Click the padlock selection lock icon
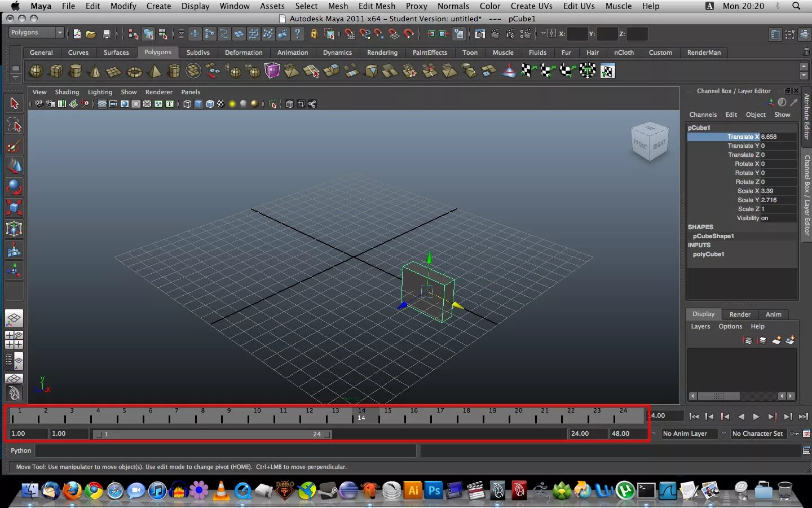 [314, 34]
